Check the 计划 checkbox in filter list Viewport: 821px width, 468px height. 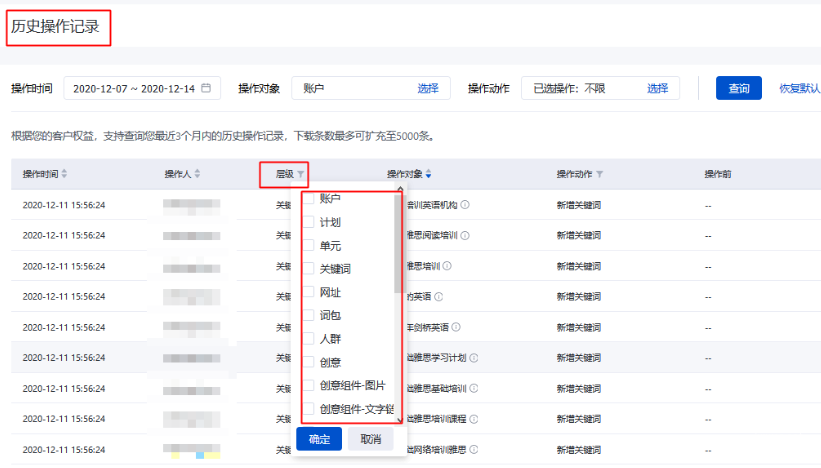click(x=309, y=222)
